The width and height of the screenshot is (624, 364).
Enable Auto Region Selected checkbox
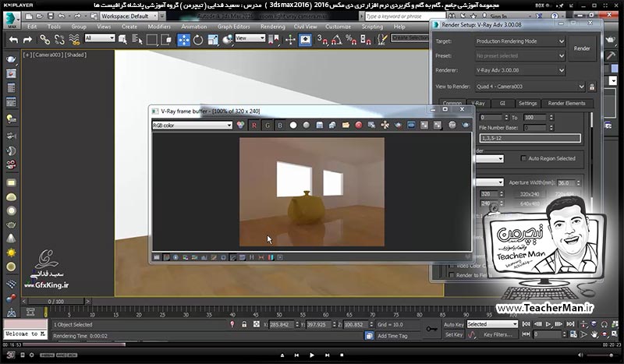point(523,158)
